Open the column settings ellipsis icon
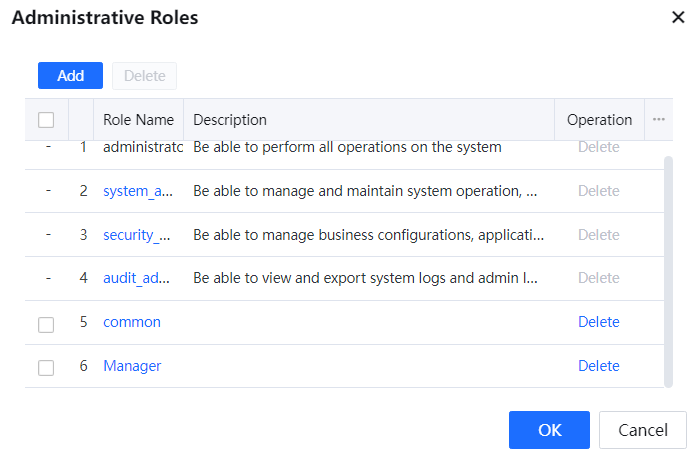The width and height of the screenshot is (698, 455). (658, 119)
